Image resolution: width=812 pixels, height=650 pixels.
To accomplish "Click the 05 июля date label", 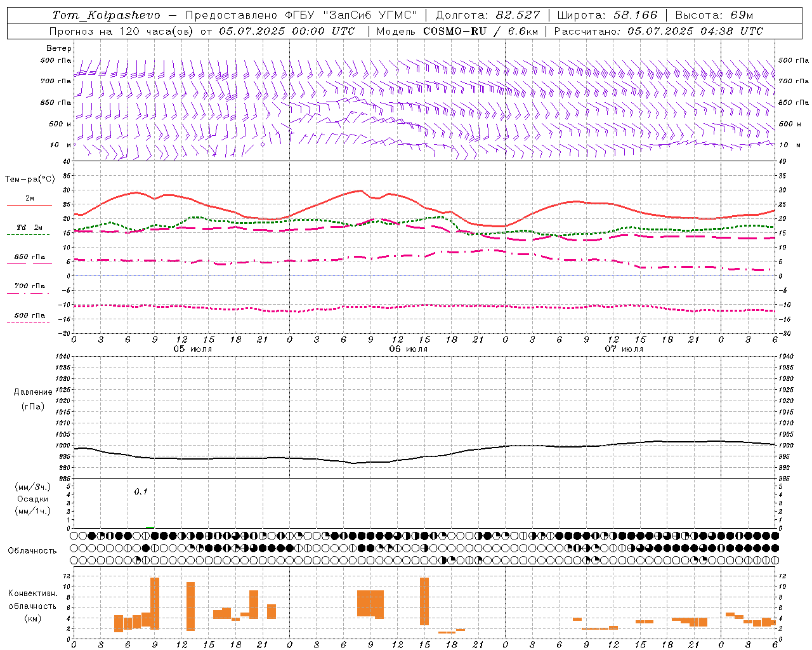I will click(193, 349).
